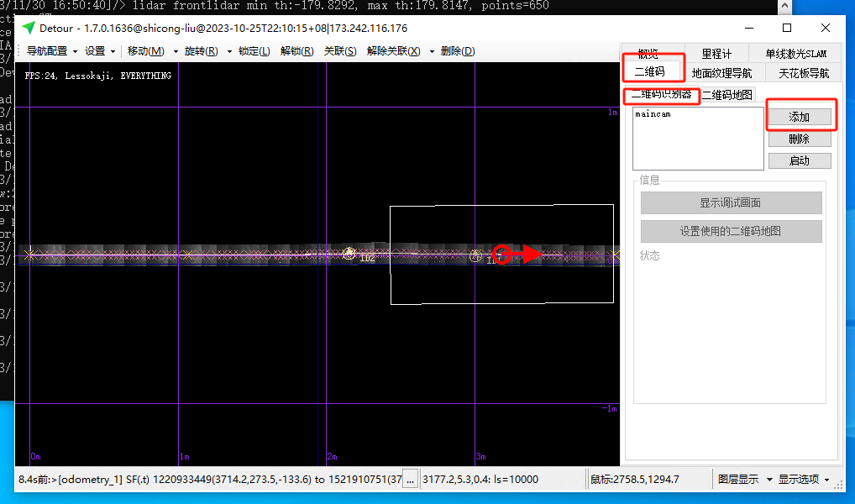The height and width of the screenshot is (504, 855).
Task: Select the maincam entry in the list
Action: 653,114
